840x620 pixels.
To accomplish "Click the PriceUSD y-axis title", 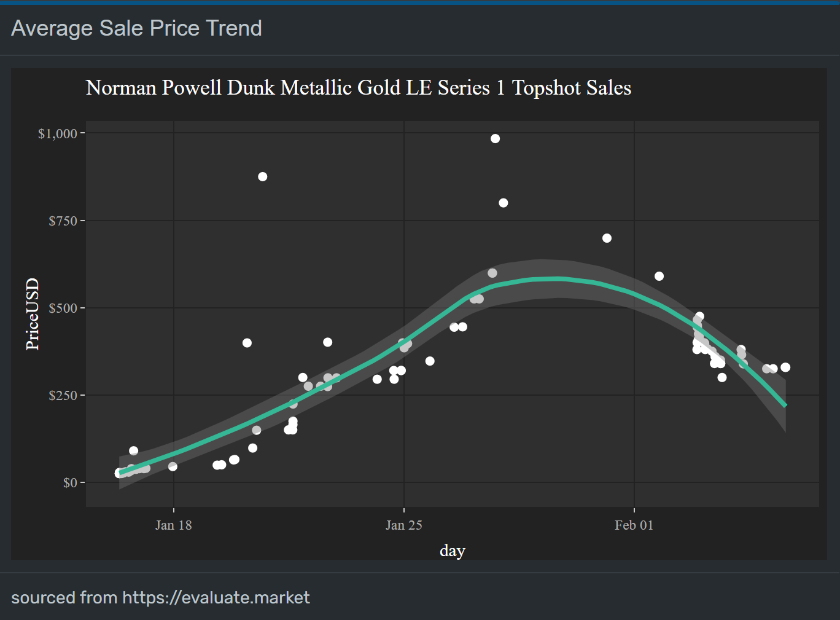I will (x=32, y=314).
